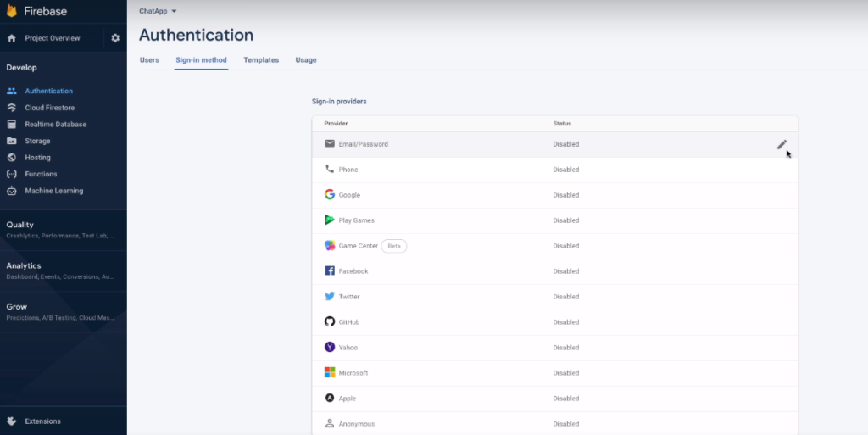Switch to the Templates tab

pos(261,60)
